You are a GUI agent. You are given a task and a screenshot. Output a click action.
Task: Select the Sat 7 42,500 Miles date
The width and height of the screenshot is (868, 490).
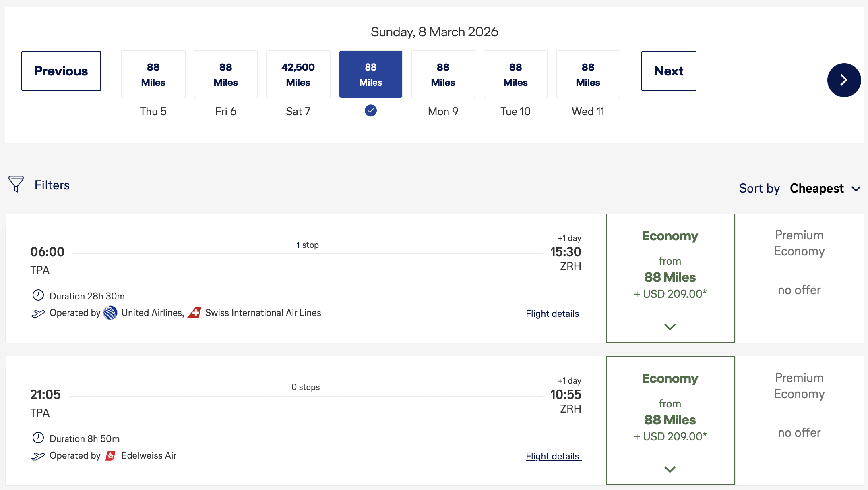point(298,75)
